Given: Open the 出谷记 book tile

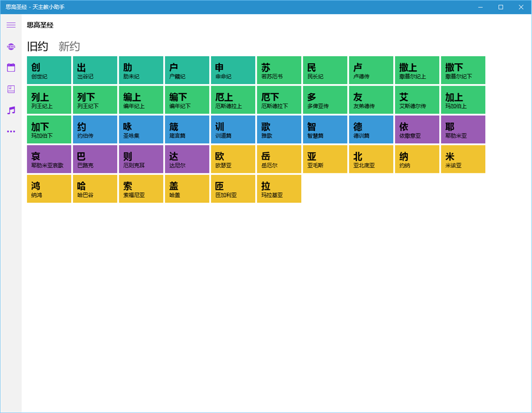Looking at the screenshot, I should click(x=95, y=70).
